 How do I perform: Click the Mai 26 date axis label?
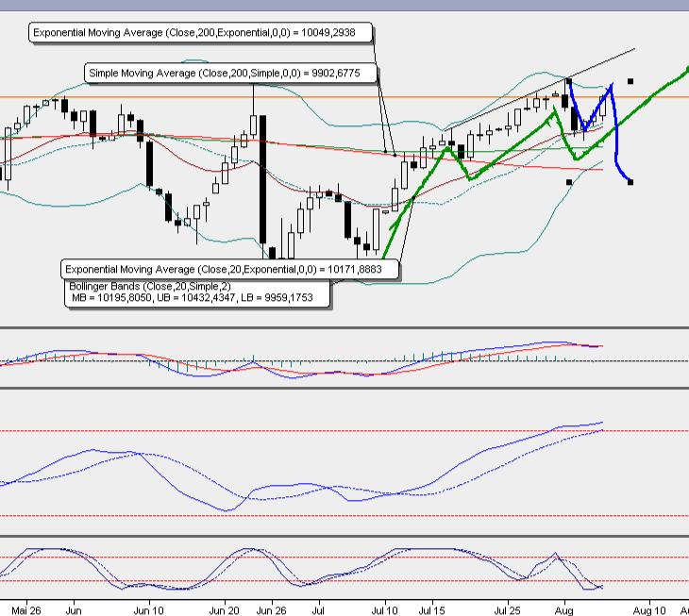pyautogui.click(x=25, y=610)
